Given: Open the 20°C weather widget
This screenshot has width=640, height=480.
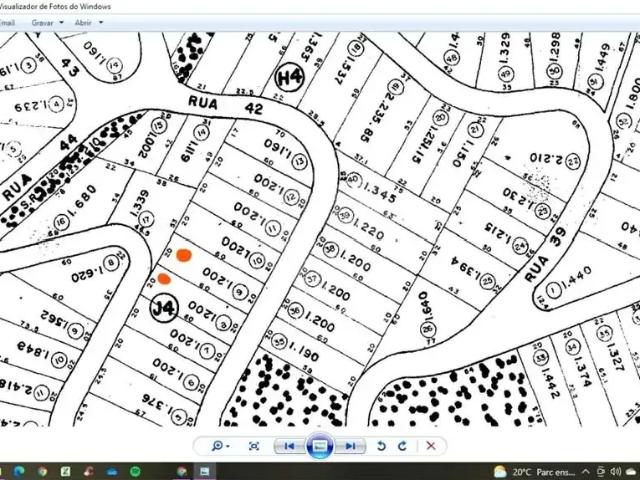Looking at the screenshot, I should coord(534,472).
